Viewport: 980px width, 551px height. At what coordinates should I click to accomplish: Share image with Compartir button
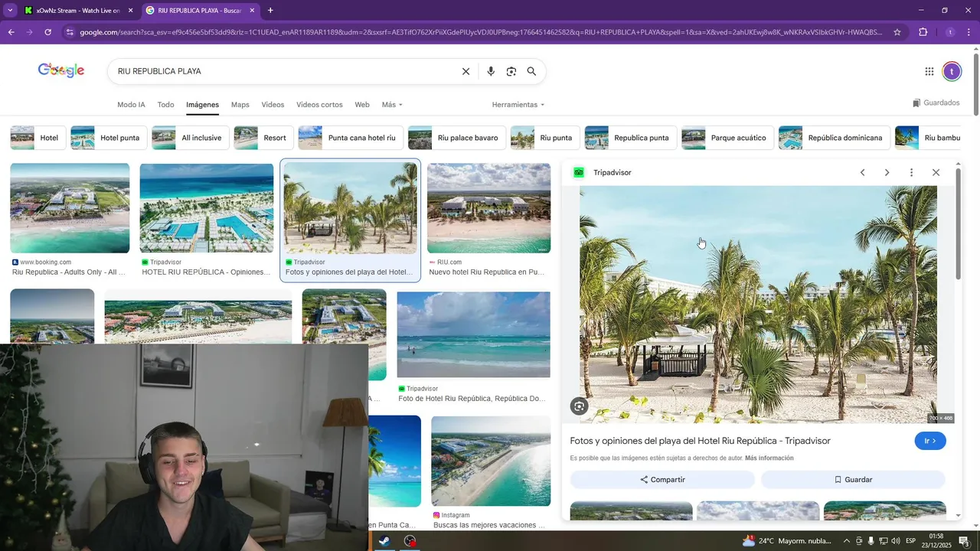[x=662, y=480]
